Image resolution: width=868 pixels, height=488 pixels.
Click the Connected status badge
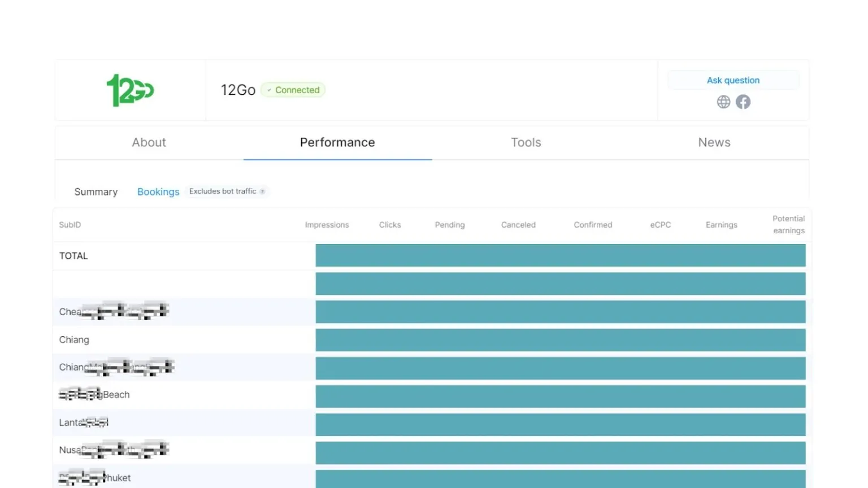293,90
